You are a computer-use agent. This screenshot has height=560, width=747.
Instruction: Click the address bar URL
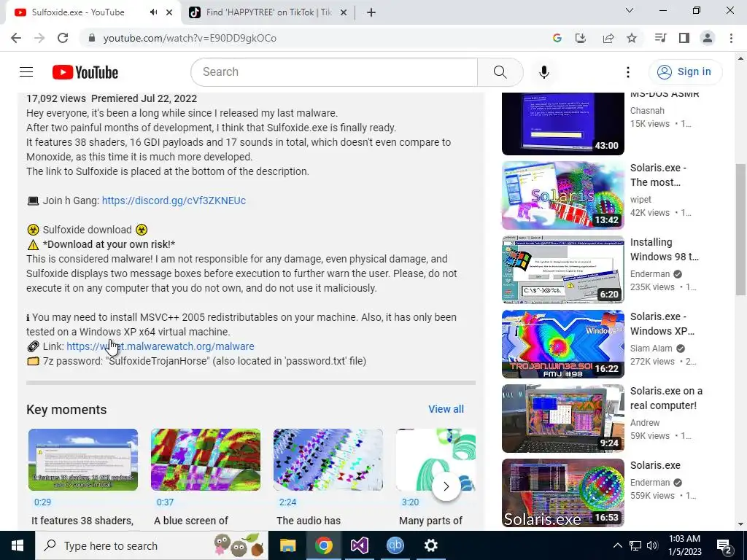190,38
